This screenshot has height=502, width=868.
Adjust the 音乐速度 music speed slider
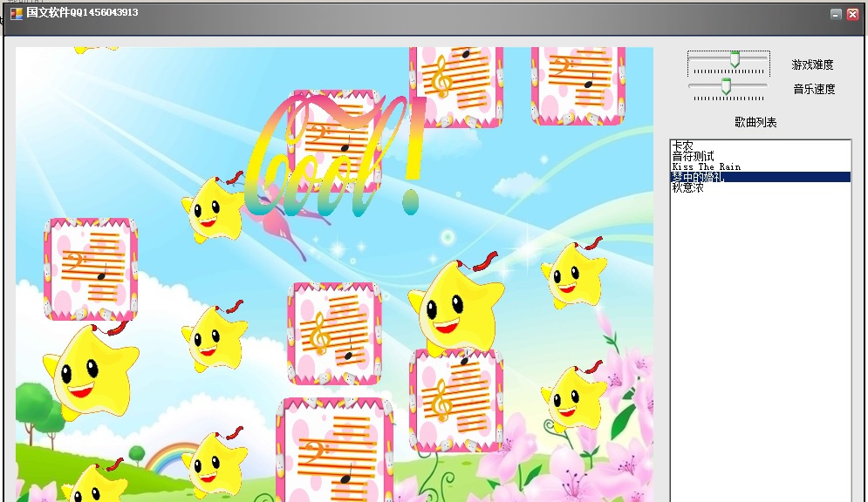(x=726, y=85)
